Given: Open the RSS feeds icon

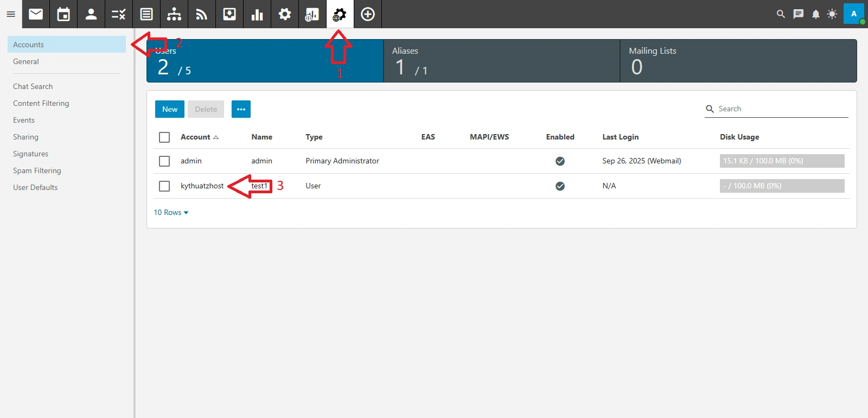Looking at the screenshot, I should pos(202,14).
